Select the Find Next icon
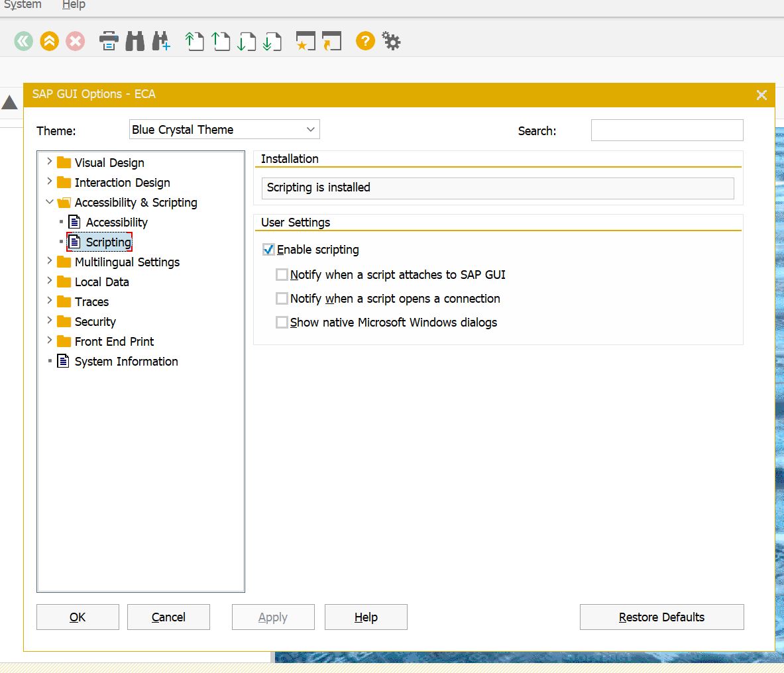The height and width of the screenshot is (673, 784). point(161,40)
